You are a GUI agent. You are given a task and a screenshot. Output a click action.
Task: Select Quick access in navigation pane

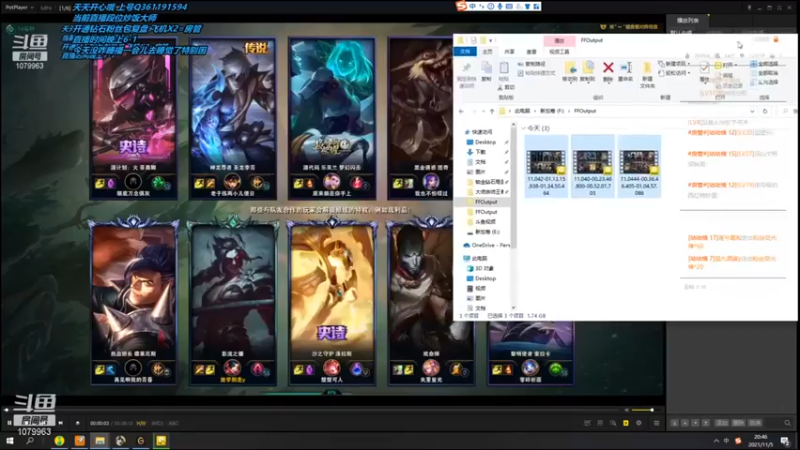click(x=479, y=132)
